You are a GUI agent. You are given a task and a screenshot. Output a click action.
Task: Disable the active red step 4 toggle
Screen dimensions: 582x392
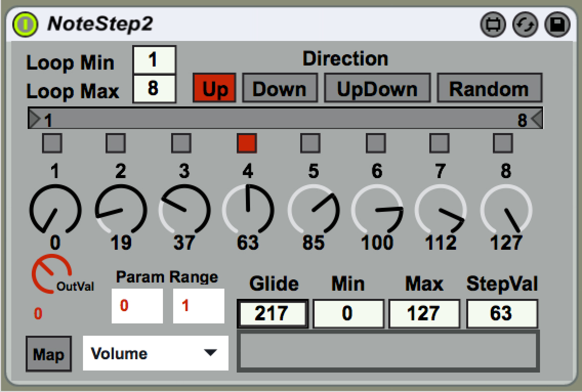pos(247,144)
